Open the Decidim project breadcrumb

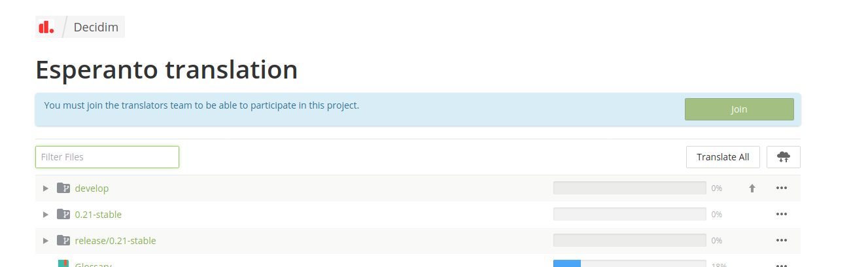coord(95,27)
